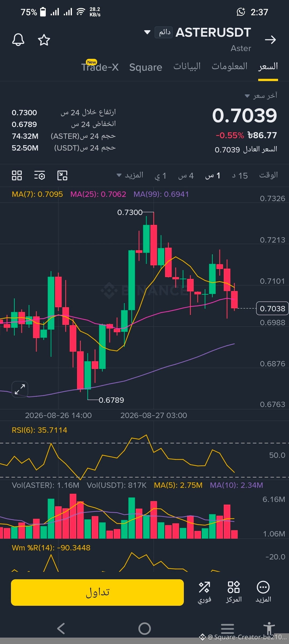Tap the battery status icon
This screenshot has width=289, height=644.
tap(43, 12)
